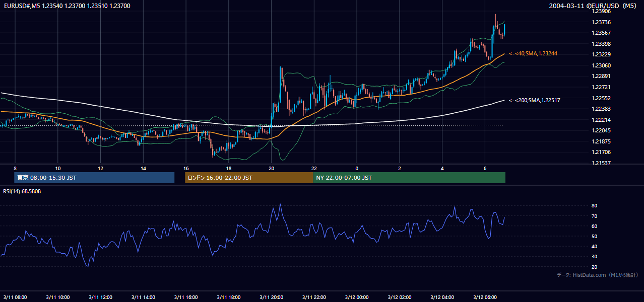This screenshot has height=302, width=644.
Task: Click the 3/12 04:00 time axis label
Action: (442, 297)
